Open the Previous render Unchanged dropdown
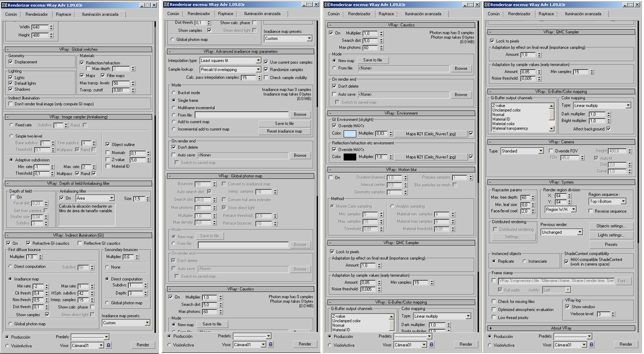This screenshot has height=354, width=644. click(562, 232)
